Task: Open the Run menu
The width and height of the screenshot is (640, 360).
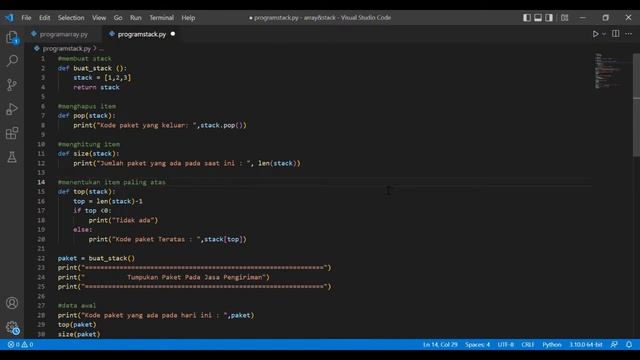Action: [x=136, y=18]
